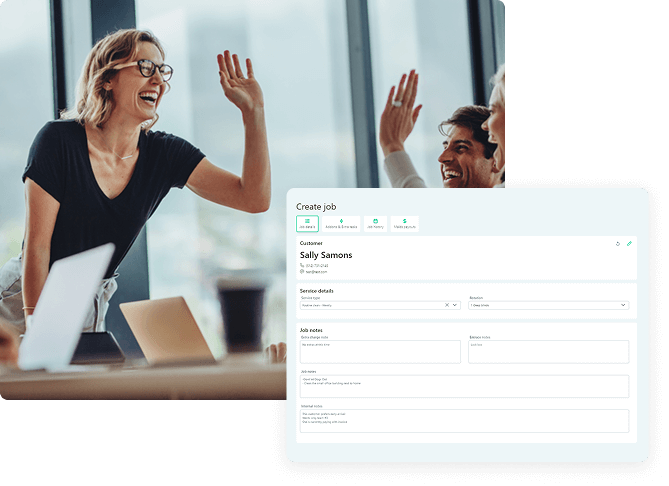Focus the Balance notes text box
This screenshot has height=486, width=669.
(x=548, y=352)
